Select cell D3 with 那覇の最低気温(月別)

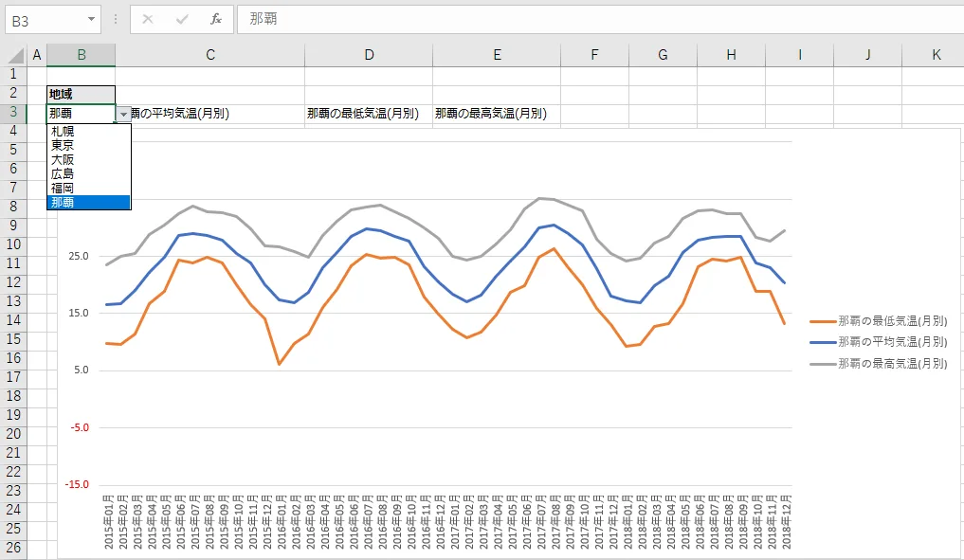pyautogui.click(x=368, y=114)
